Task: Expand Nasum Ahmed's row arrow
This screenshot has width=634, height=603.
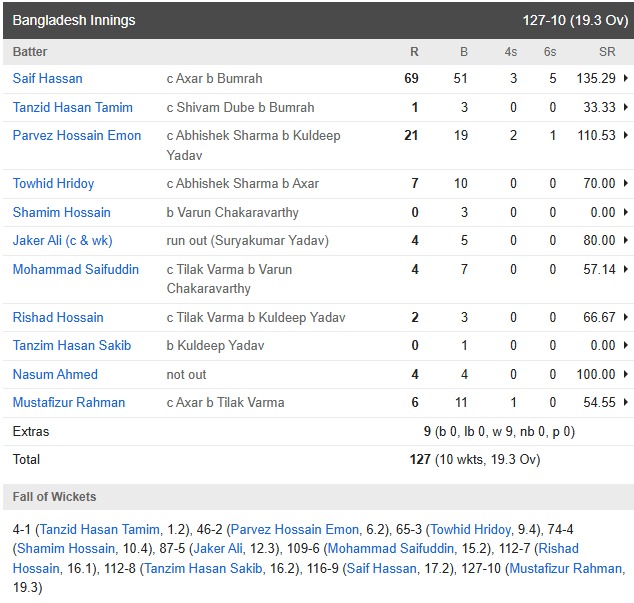Action: pos(626,375)
